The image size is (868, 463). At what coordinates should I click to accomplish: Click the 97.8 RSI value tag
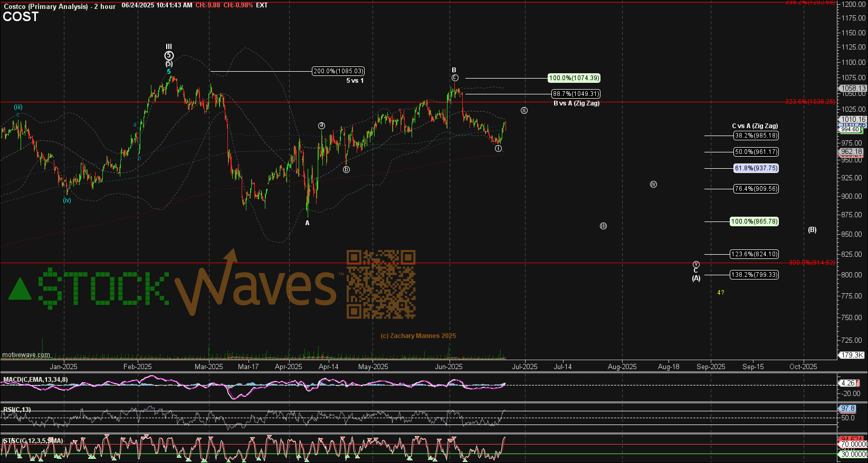(x=847, y=408)
